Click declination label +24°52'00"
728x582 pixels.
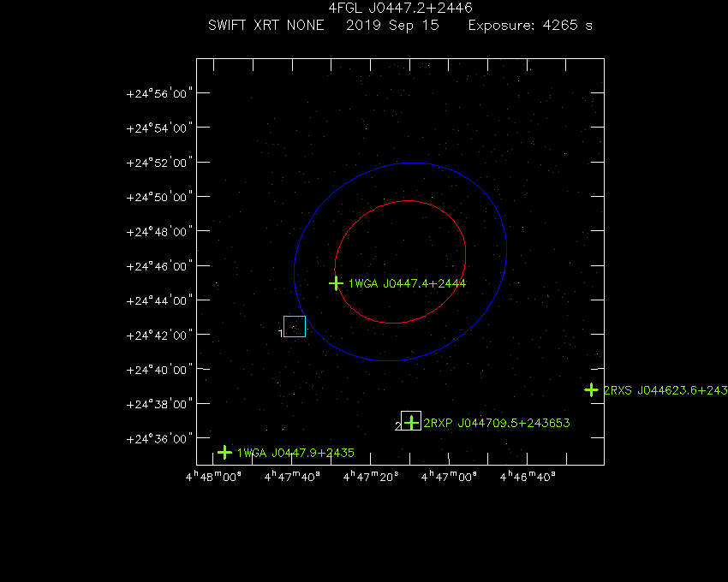pyautogui.click(x=159, y=163)
